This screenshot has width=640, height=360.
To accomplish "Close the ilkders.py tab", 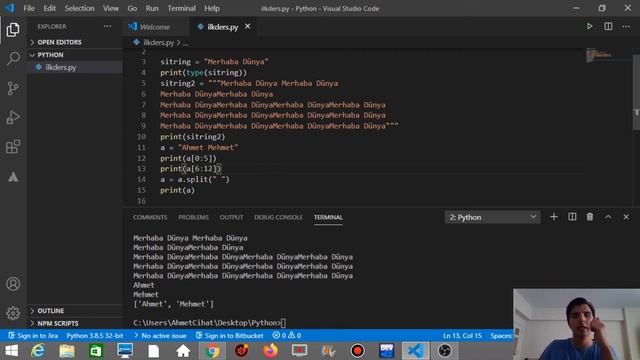I will click(247, 27).
